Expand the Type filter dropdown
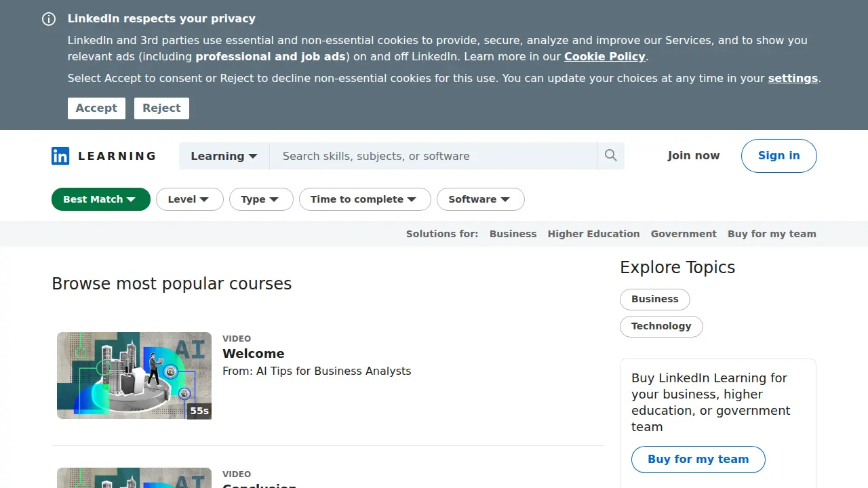This screenshot has width=868, height=488. coord(261,199)
